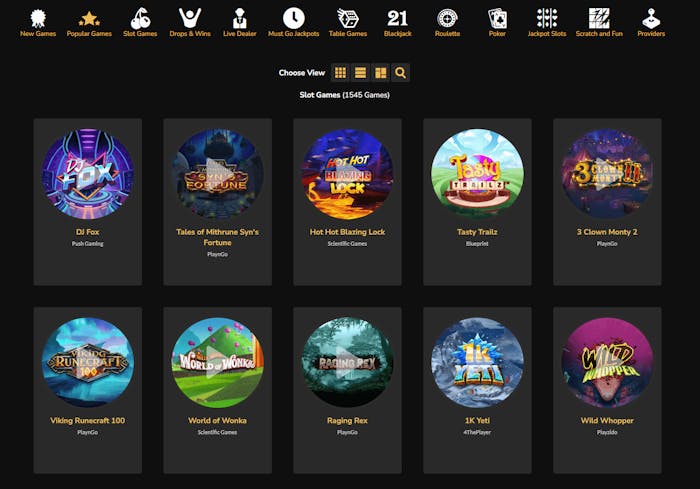
Task: Click 4ThePlayer provider under 1K Yeti
Action: point(477,432)
